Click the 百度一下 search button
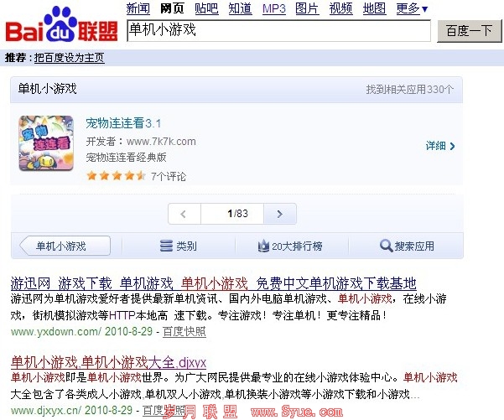 (469, 31)
